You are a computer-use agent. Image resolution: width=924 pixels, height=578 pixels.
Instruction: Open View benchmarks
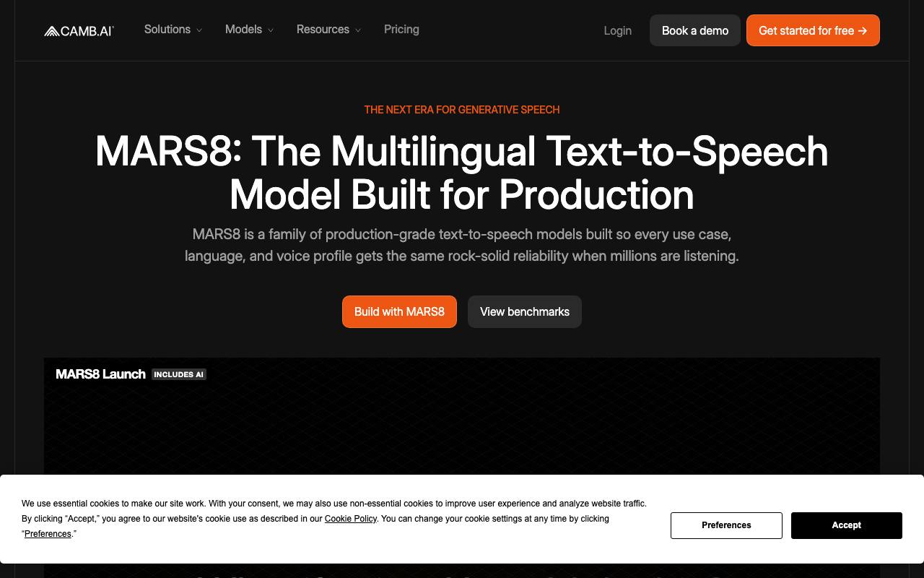click(x=525, y=311)
